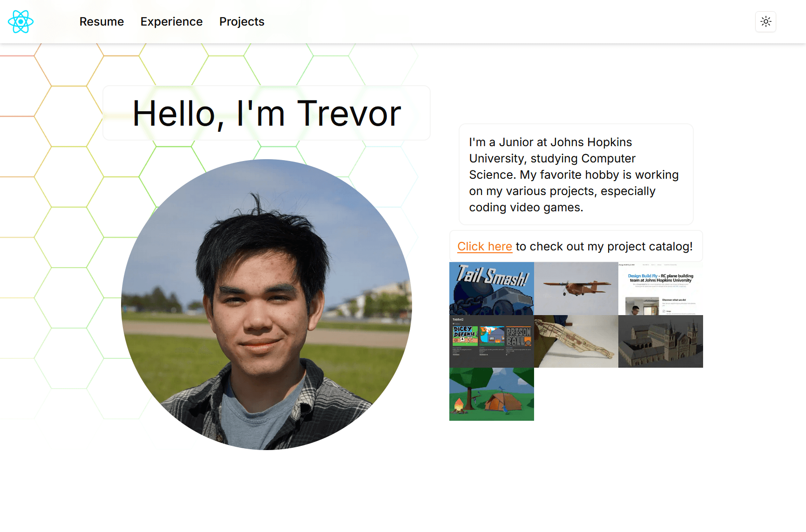
Task: Follow the 'Click here' project catalog link
Action: (x=485, y=246)
